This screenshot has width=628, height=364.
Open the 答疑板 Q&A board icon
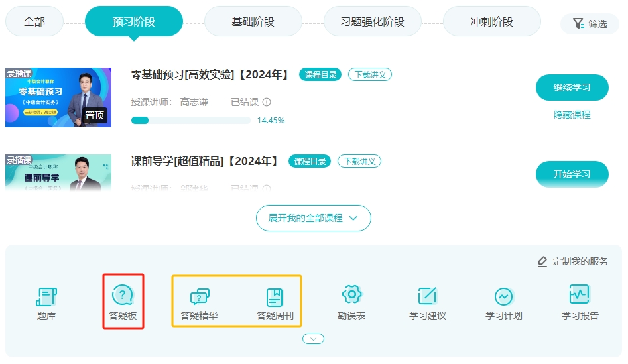tap(123, 296)
